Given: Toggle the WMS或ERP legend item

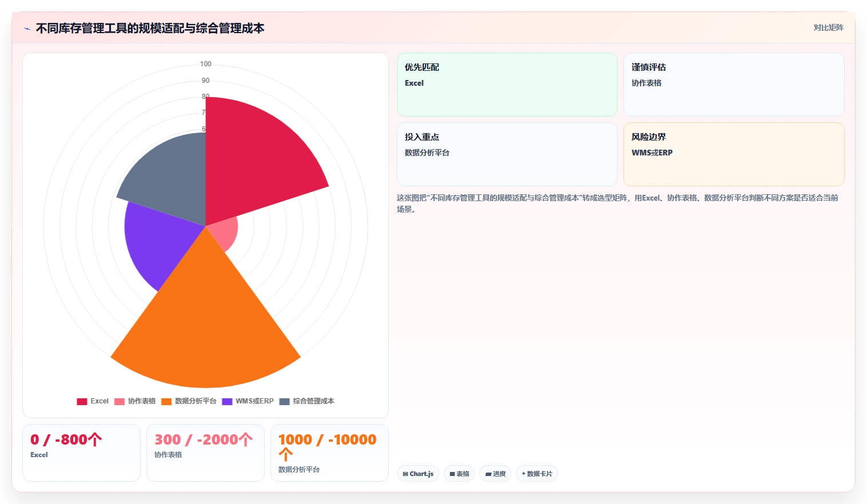Looking at the screenshot, I should tap(248, 401).
